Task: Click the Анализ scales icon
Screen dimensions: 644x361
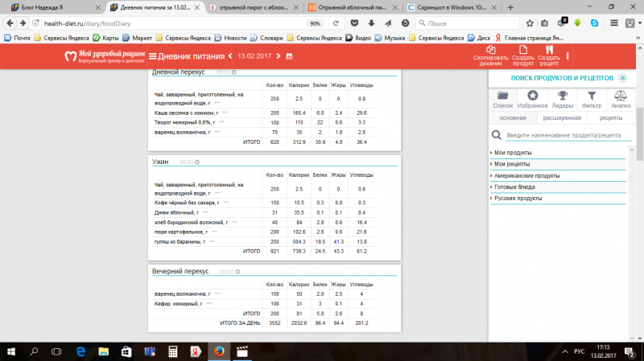Action: tap(621, 96)
